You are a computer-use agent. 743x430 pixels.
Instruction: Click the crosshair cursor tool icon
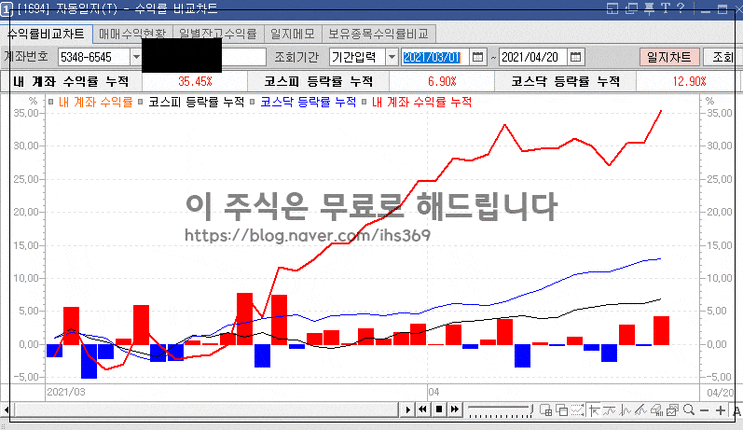(593, 410)
